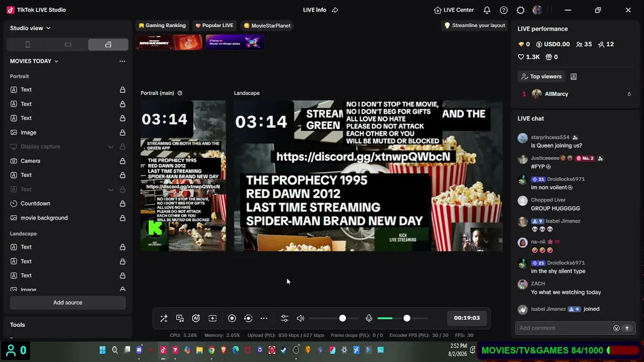Click the Add source button
Viewport: 644px width, 362px height.
tap(68, 303)
